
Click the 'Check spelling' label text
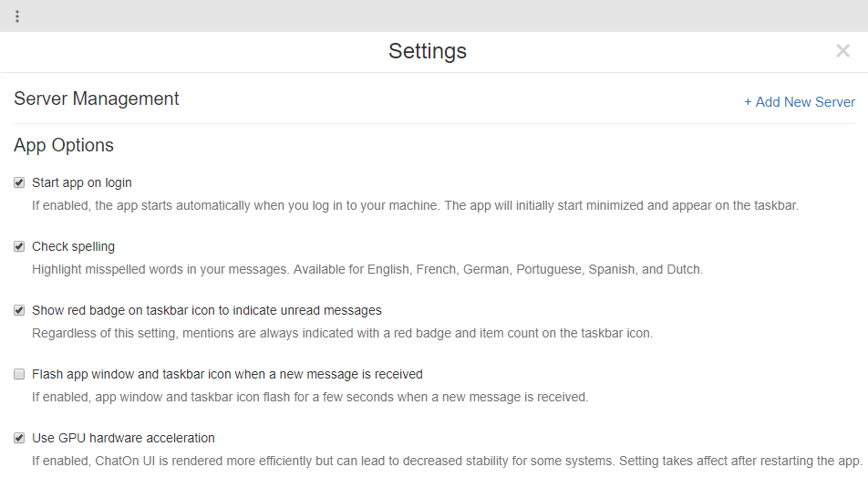[x=73, y=246]
